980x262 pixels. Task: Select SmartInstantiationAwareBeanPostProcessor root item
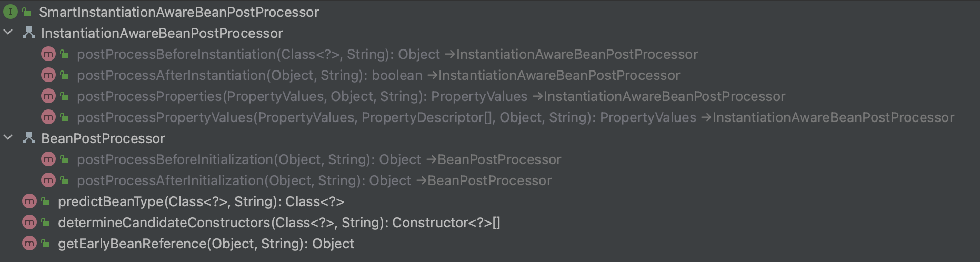point(179,12)
